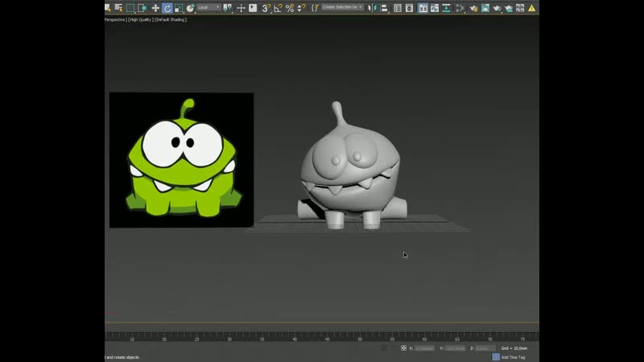644x362 pixels.
Task: Open the Local reference coordinate dropdown
Action: 208,8
